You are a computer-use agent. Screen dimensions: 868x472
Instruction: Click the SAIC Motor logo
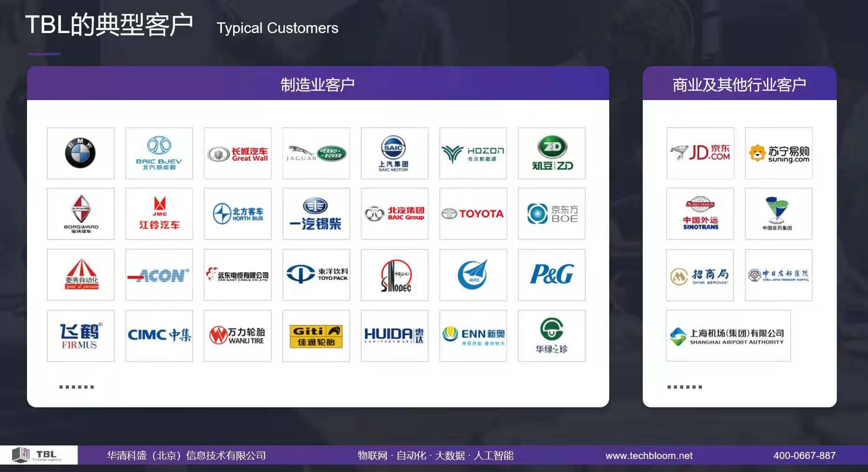point(394,153)
